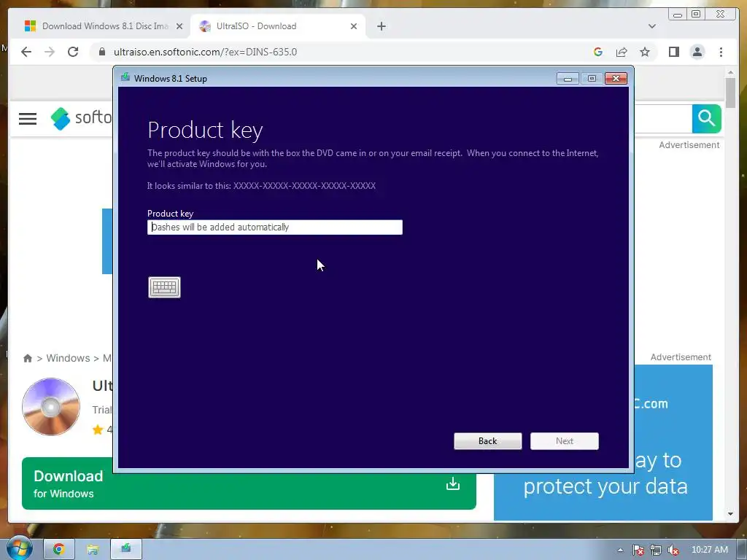Share this page icon
Screen dimensions: 747x560
tap(622, 52)
